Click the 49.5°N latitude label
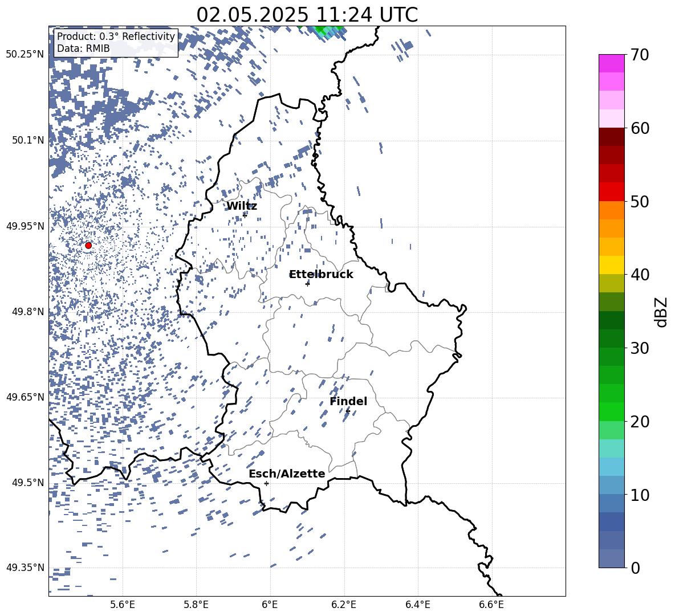The width and height of the screenshot is (675, 616). click(28, 483)
